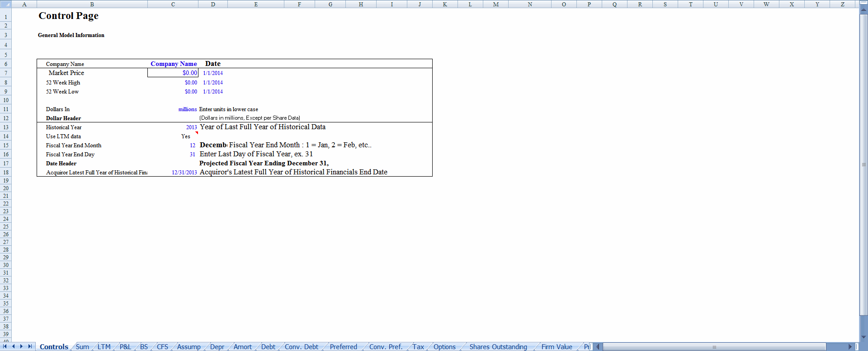Click 'Projected Fiscal Year Ending December 31,' text
Screen dimensions: 868x351
(264, 163)
